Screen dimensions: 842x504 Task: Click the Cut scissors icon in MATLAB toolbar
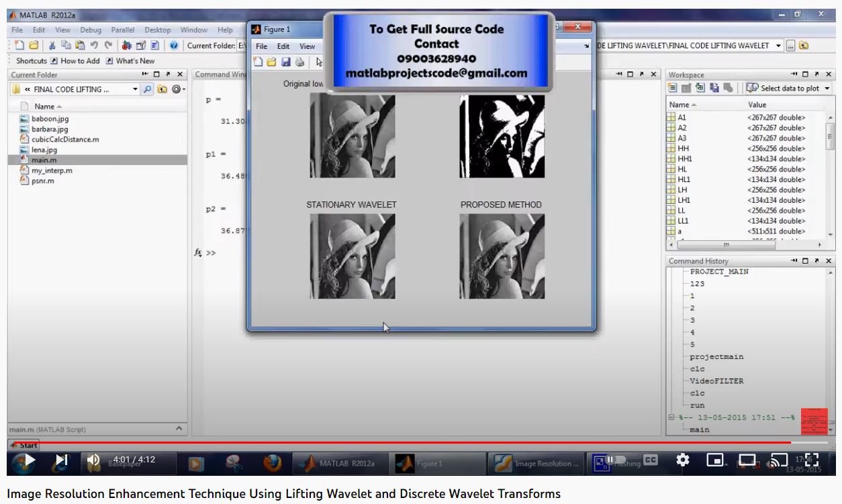pos(51,46)
